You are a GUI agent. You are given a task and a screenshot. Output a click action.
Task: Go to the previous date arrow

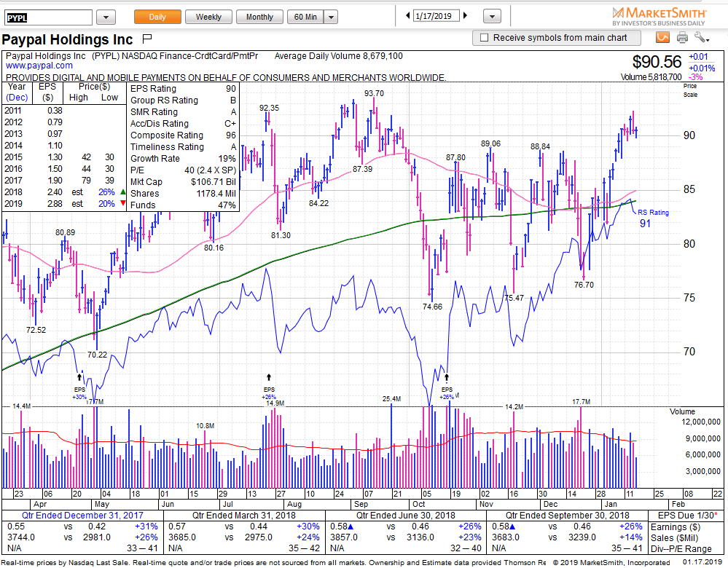[407, 16]
